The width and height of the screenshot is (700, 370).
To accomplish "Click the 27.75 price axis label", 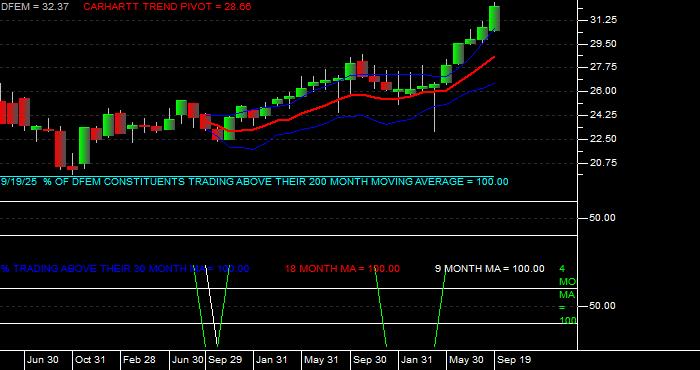I will (x=603, y=67).
